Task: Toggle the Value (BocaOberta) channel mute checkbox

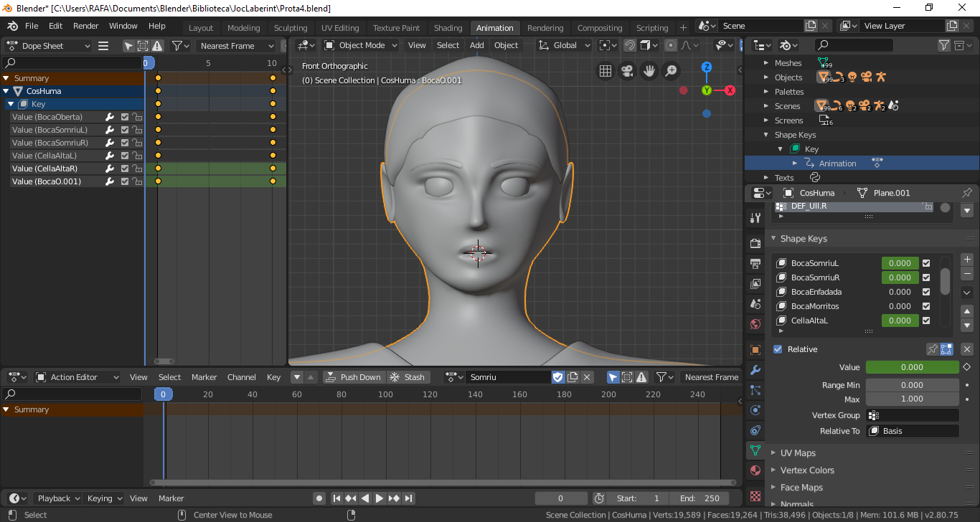Action: [125, 117]
